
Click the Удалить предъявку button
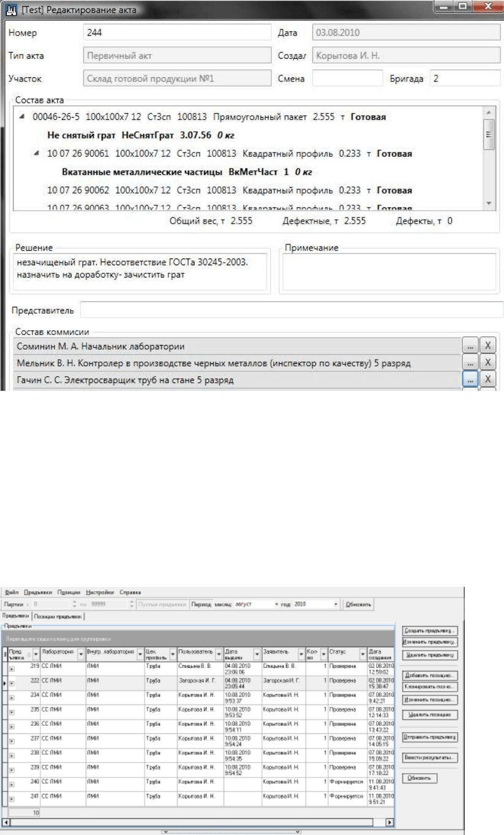coord(431,655)
